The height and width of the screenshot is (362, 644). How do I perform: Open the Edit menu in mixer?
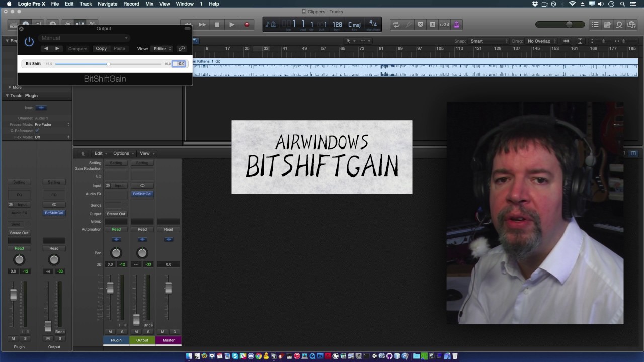(x=100, y=153)
